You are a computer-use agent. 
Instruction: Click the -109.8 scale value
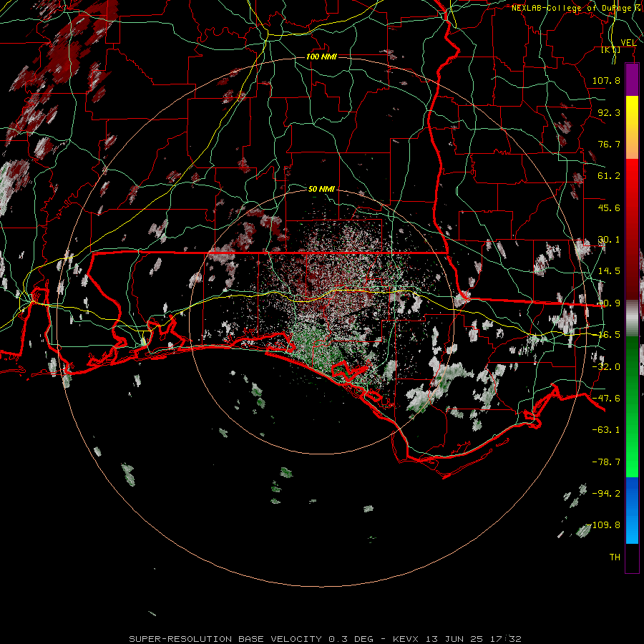(605, 525)
